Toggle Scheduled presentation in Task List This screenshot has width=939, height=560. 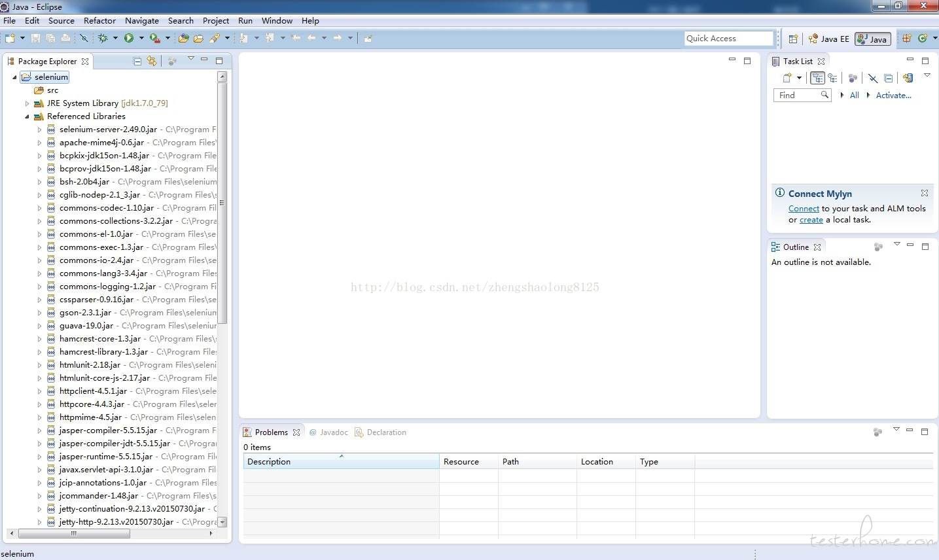tap(832, 78)
